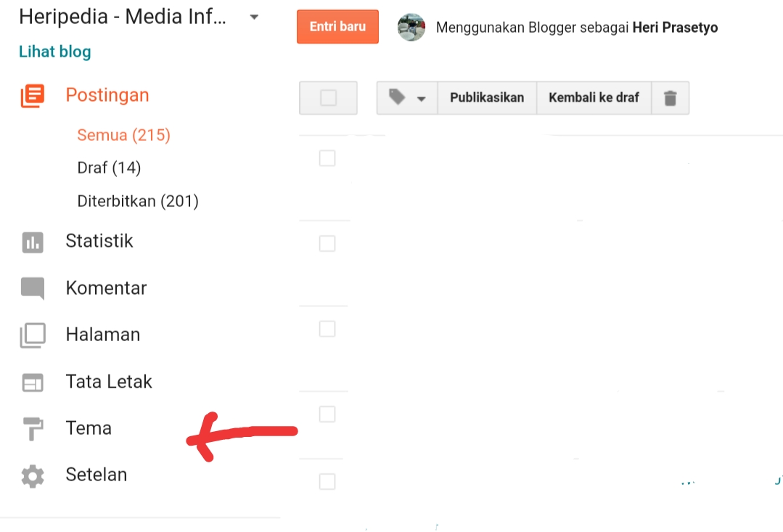Click the Entri baru button
Viewport: 783px width, 532px height.
click(x=337, y=26)
